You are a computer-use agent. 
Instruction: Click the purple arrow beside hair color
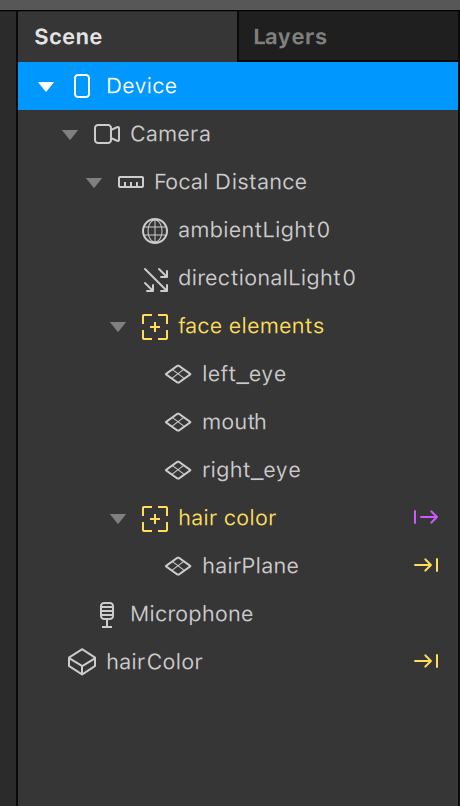426,517
